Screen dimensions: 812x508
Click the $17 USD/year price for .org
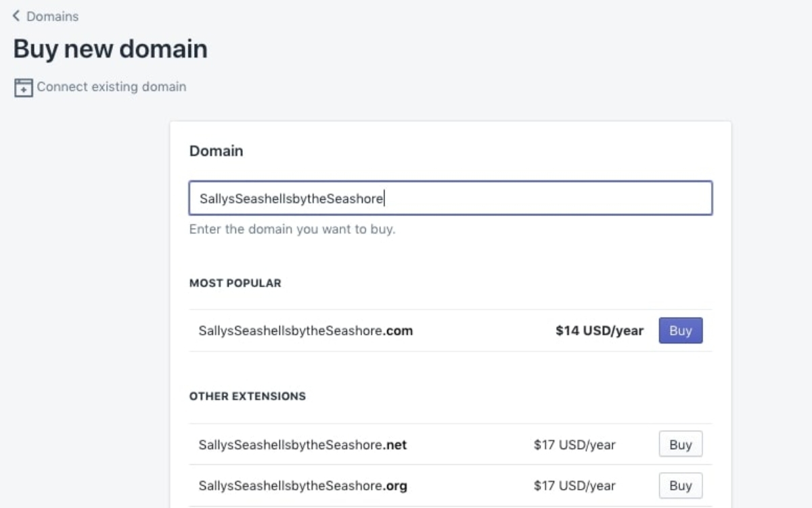tap(574, 486)
